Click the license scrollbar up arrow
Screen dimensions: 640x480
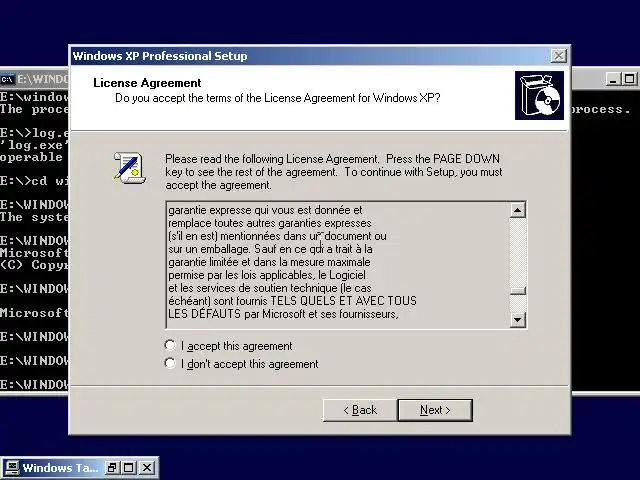[x=518, y=210]
